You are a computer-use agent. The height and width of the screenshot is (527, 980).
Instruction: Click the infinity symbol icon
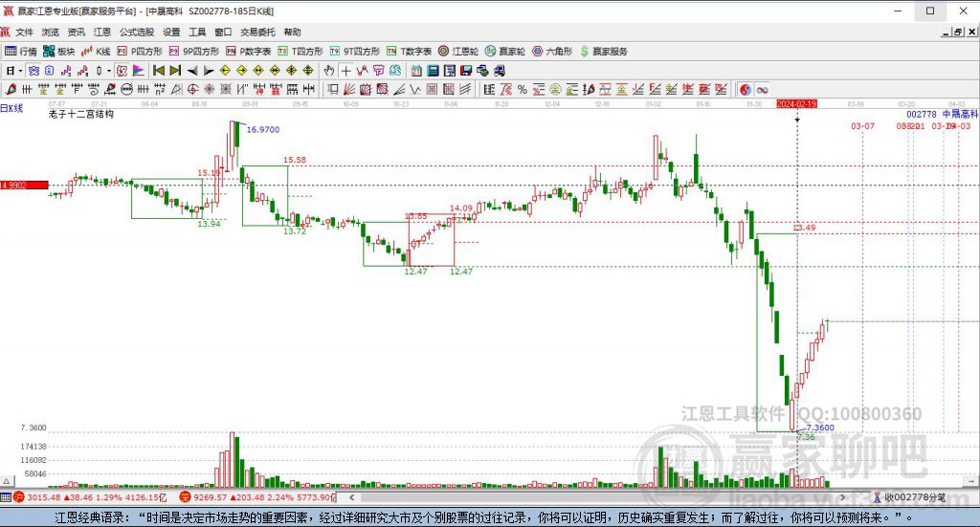pos(762,90)
